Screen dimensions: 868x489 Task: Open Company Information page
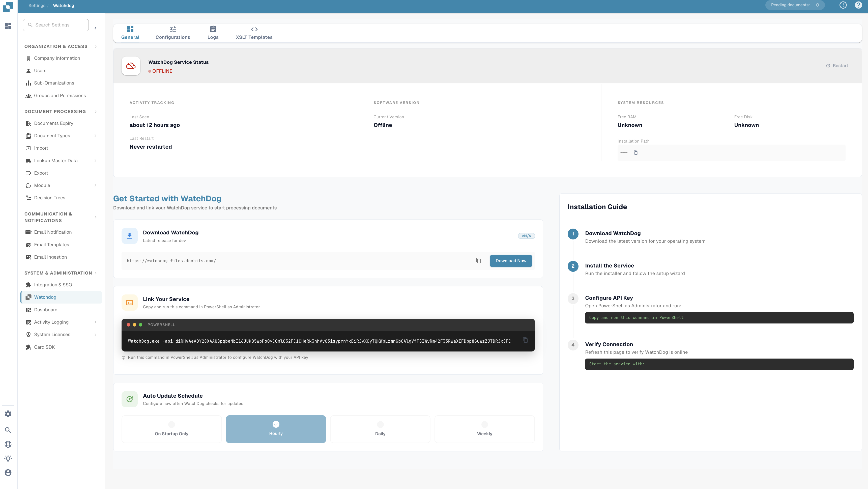coord(57,58)
